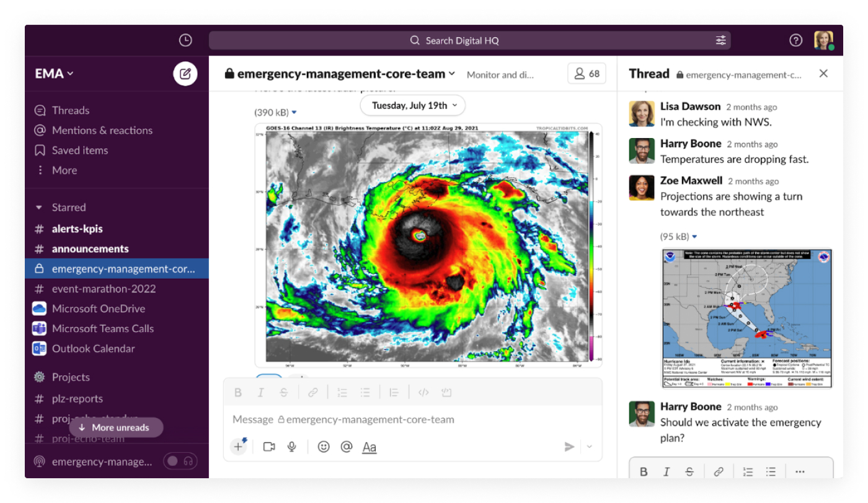Screen dimensions: 868x503
Task: View the 68 channel members
Action: [x=587, y=74]
